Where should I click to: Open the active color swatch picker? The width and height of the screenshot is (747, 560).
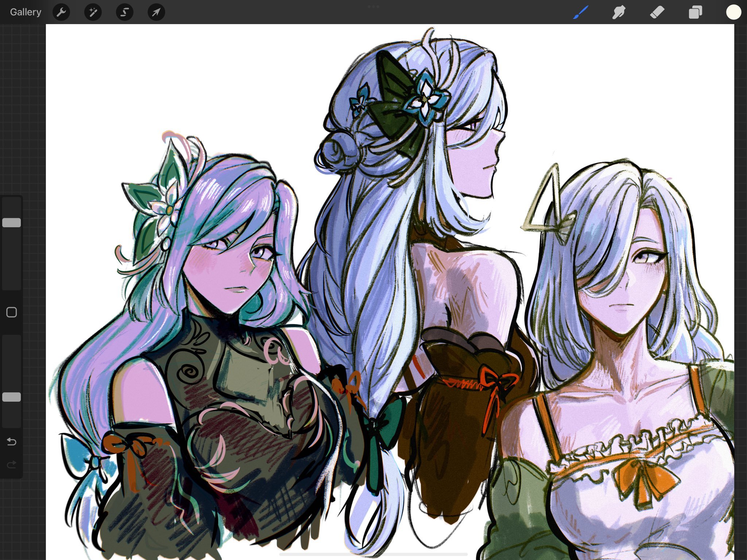click(733, 12)
